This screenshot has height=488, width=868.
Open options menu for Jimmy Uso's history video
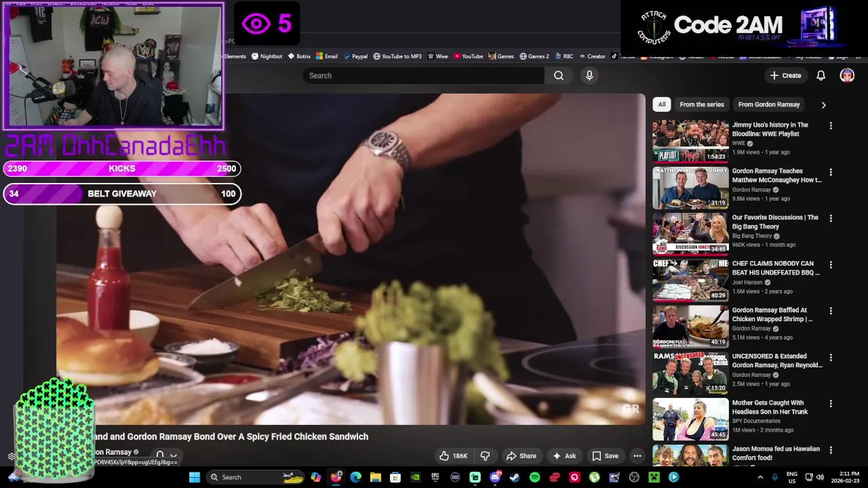click(831, 126)
